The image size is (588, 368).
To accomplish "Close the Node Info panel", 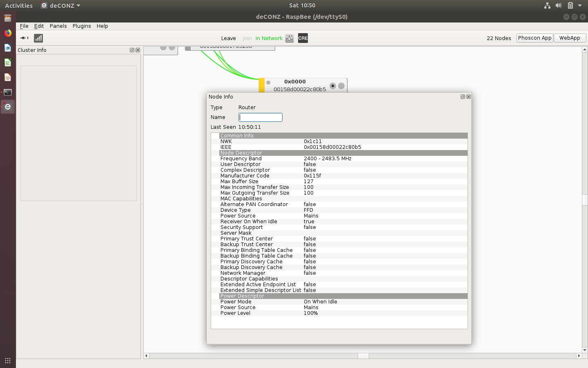I will pyautogui.click(x=468, y=96).
